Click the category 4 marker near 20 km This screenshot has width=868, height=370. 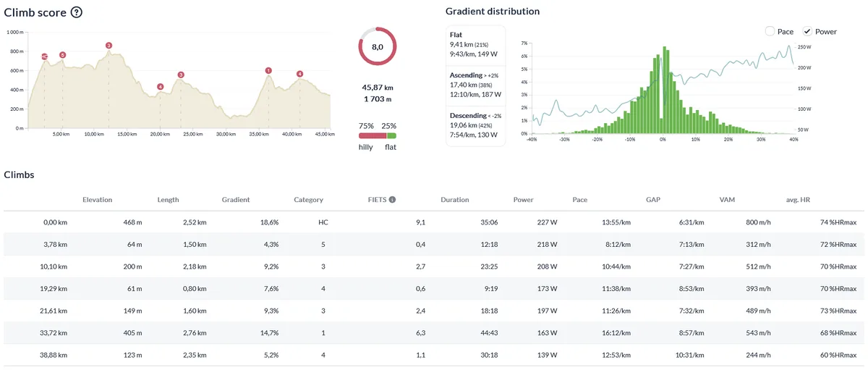tap(160, 87)
